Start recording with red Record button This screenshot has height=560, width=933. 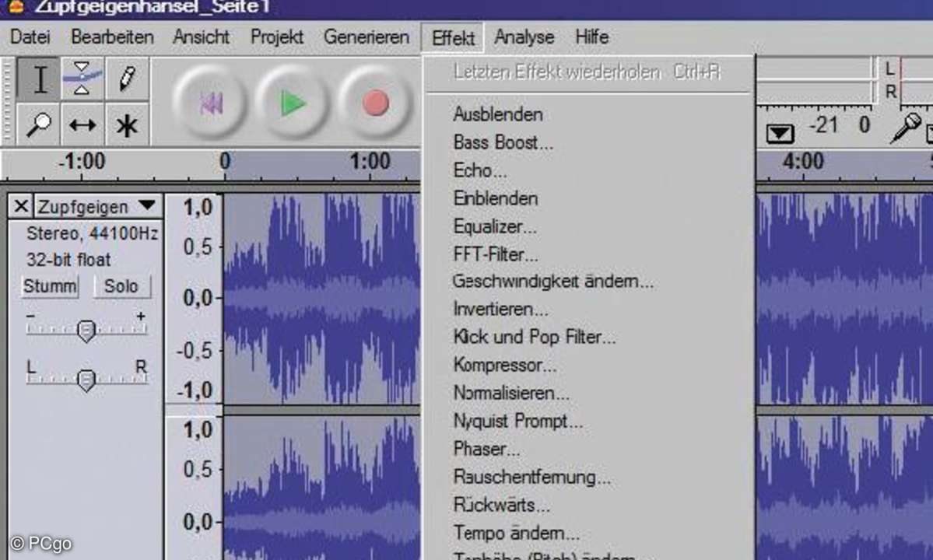pos(375,103)
